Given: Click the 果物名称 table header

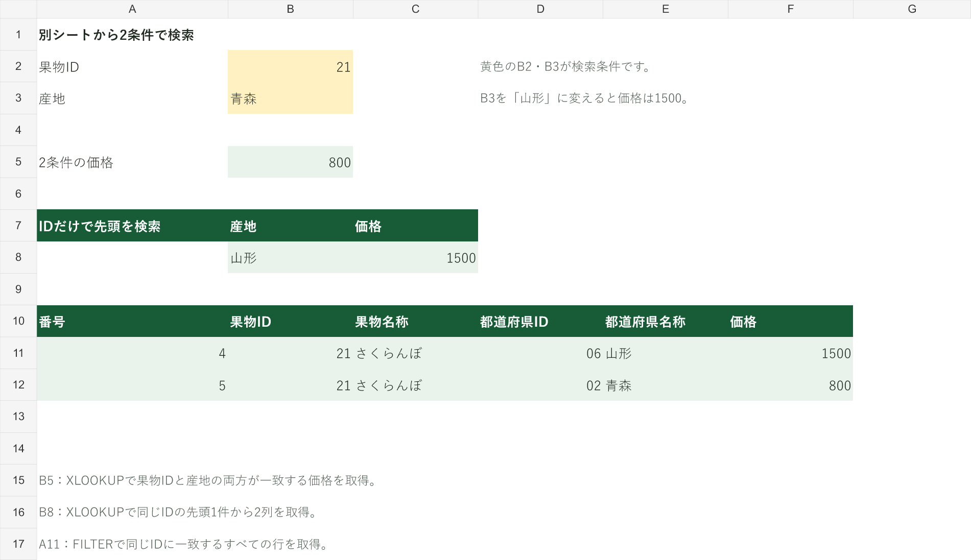Looking at the screenshot, I should coord(382,322).
